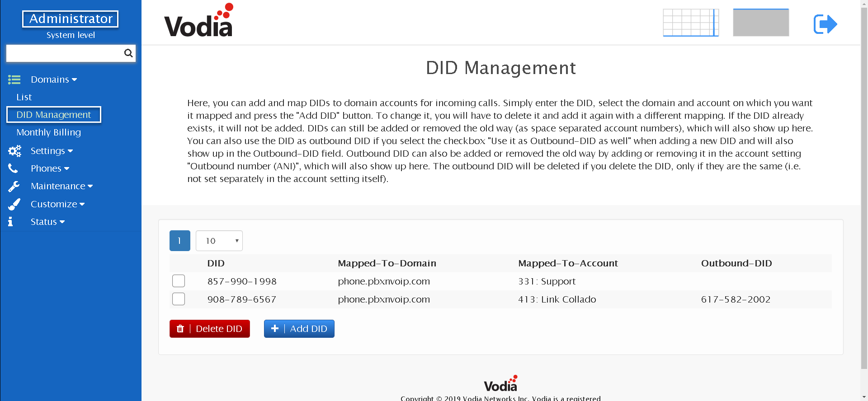The width and height of the screenshot is (868, 401).
Task: Click the Status info icon
Action: (x=10, y=222)
